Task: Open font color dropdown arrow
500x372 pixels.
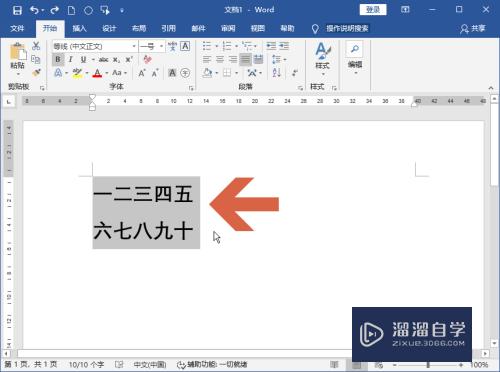Action: (107, 73)
